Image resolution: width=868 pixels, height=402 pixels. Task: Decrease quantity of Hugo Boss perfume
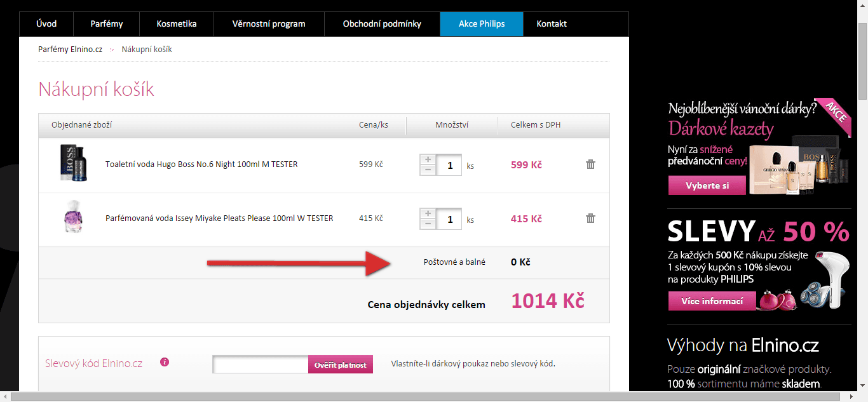click(x=428, y=170)
